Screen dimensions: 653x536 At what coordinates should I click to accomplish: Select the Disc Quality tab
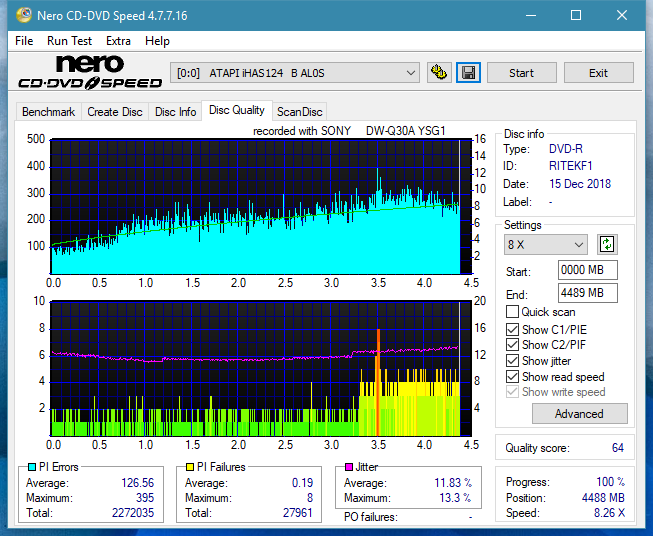tap(237, 110)
